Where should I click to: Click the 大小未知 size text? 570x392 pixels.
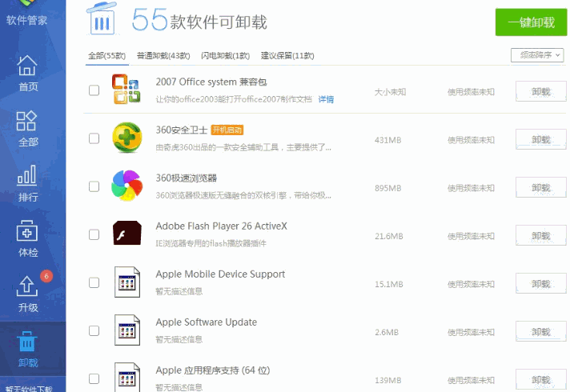click(390, 92)
